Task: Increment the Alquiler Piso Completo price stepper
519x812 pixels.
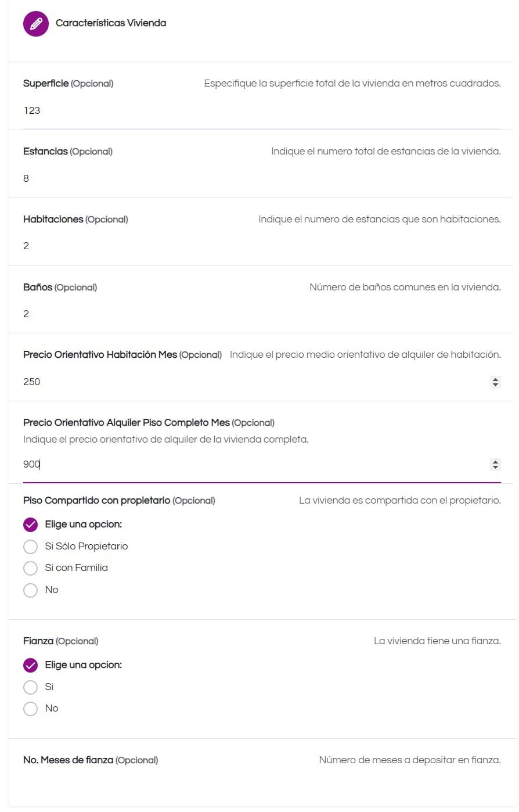Action: tap(495, 462)
